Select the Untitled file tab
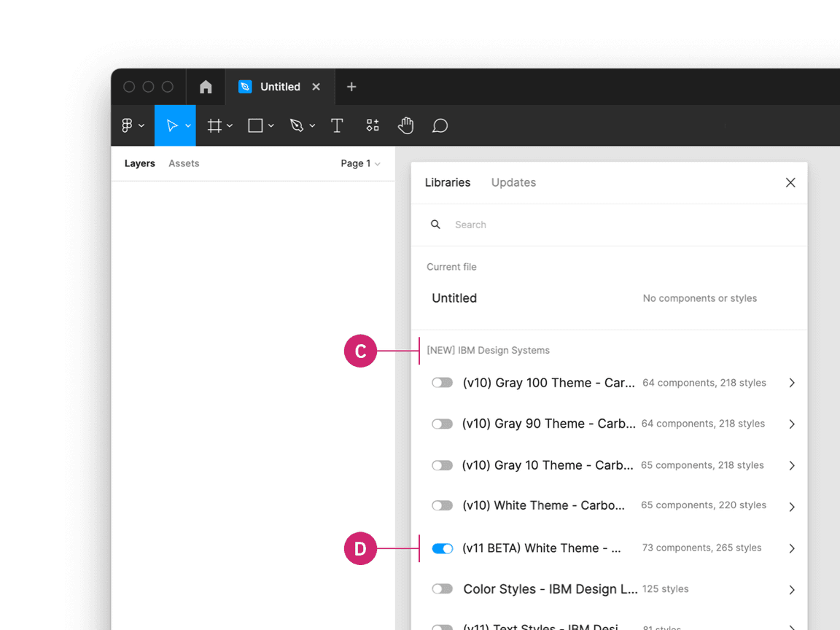840x630 pixels. (280, 87)
